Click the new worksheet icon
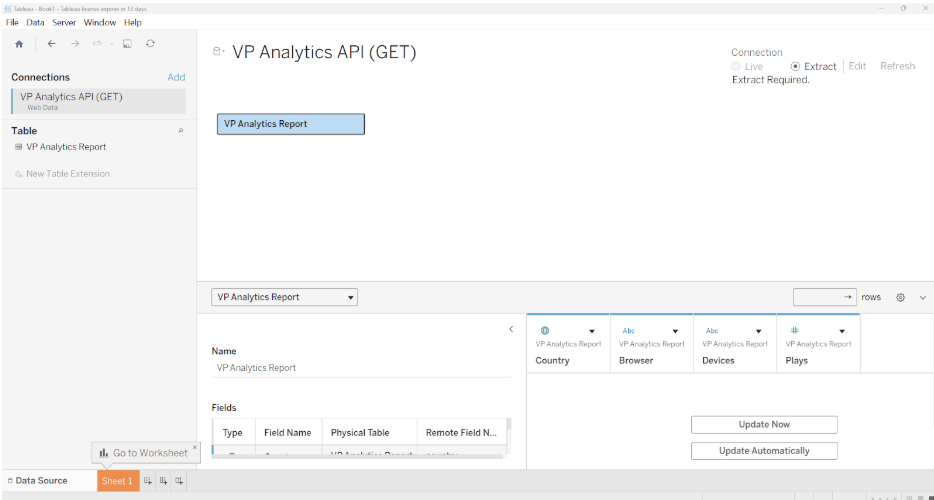The height and width of the screenshot is (500, 934). point(148,481)
